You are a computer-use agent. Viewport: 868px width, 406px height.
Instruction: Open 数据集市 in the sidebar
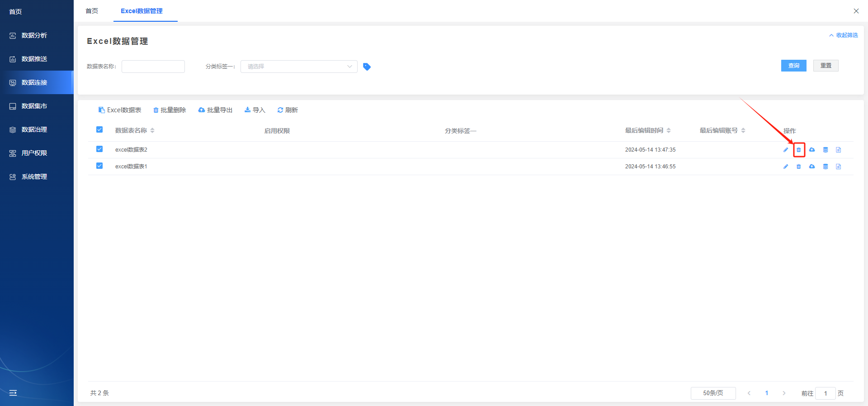pyautogui.click(x=37, y=106)
